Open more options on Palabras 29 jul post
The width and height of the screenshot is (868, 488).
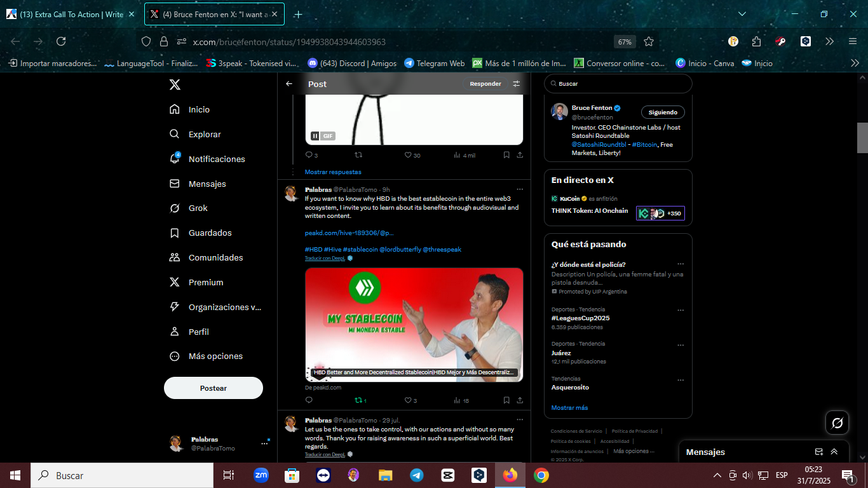pyautogui.click(x=520, y=420)
